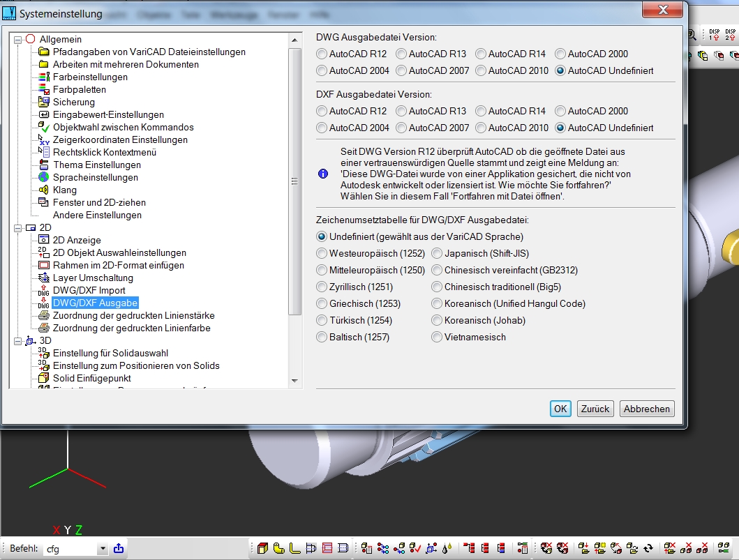The height and width of the screenshot is (560, 739).
Task: Click the water drop color icon
Action: 447,548
